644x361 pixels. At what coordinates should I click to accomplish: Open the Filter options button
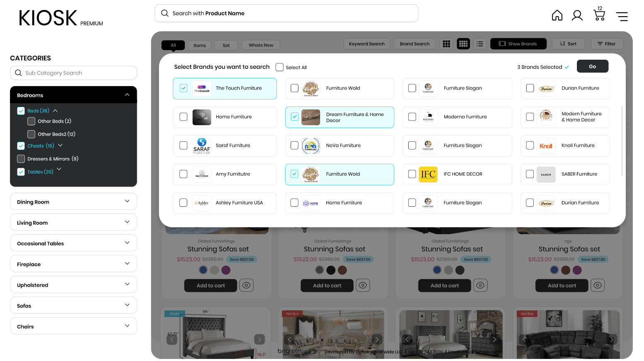(606, 44)
